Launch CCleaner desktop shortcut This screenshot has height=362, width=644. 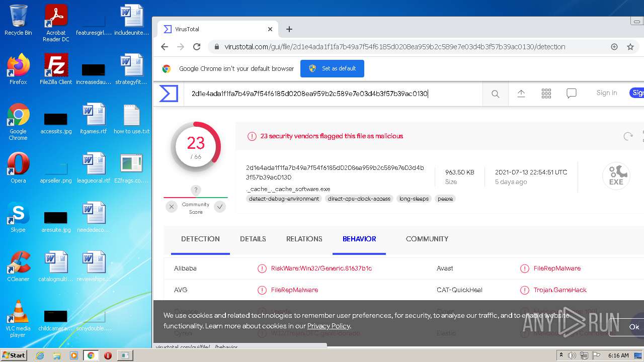18,266
